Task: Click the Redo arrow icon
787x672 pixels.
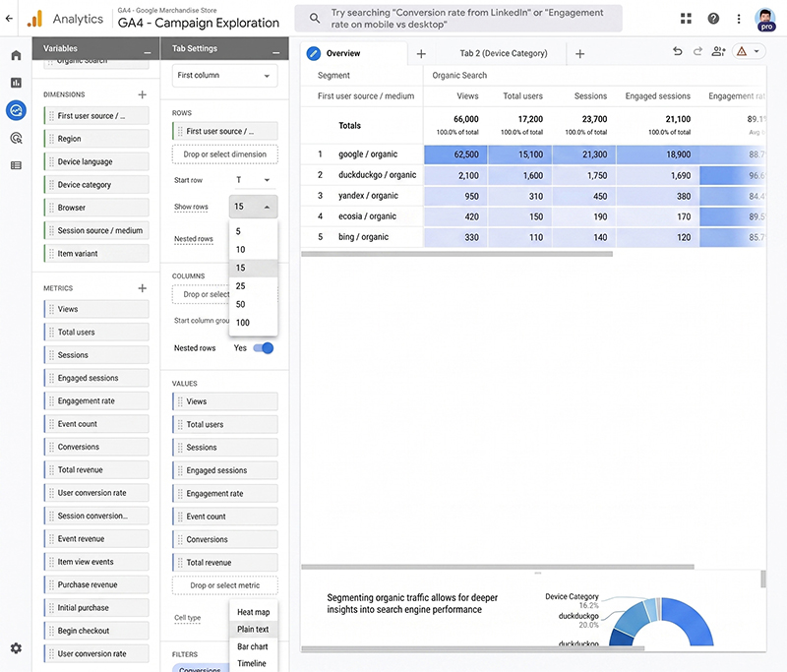Action: (699, 49)
